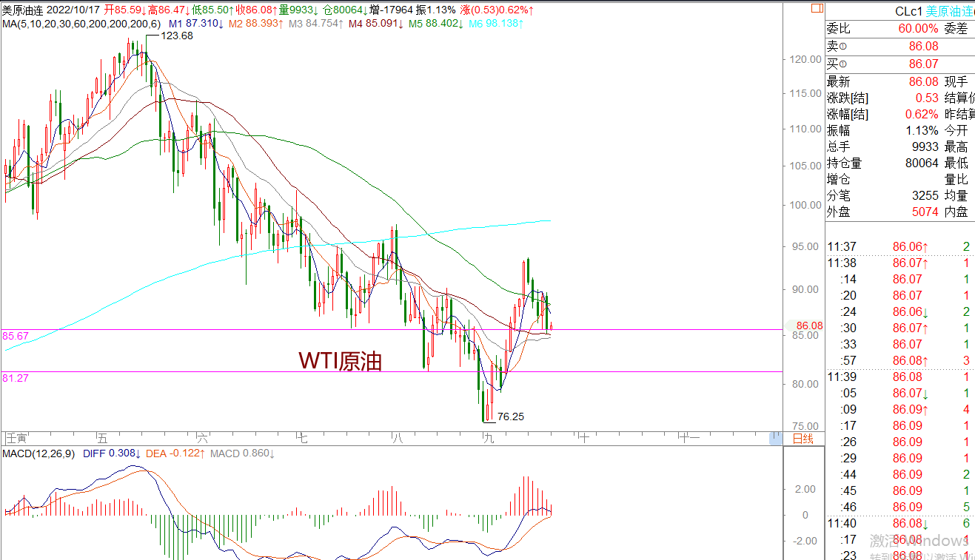
Task: Select the M5 88.402 moving average value
Action: pyautogui.click(x=435, y=24)
